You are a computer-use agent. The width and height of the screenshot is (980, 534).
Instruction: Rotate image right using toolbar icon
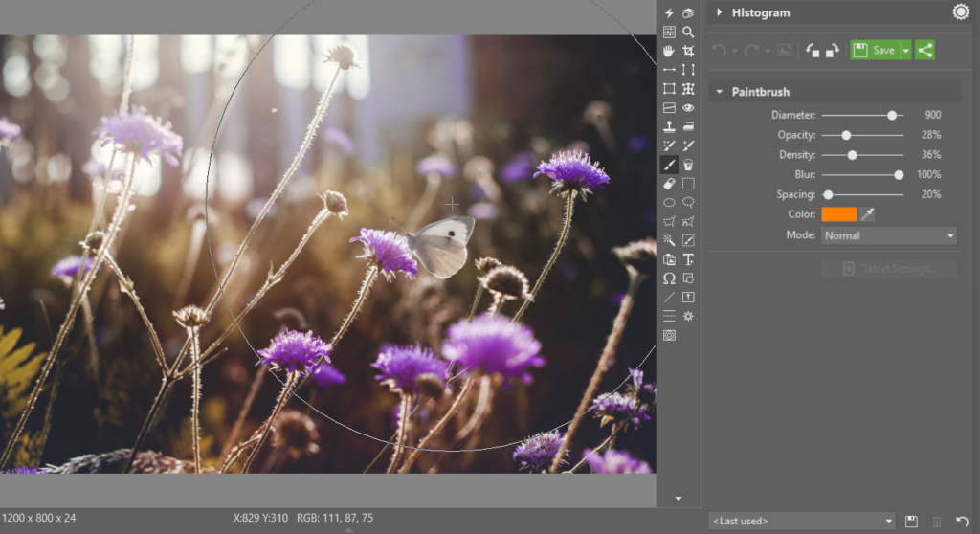[x=832, y=51]
